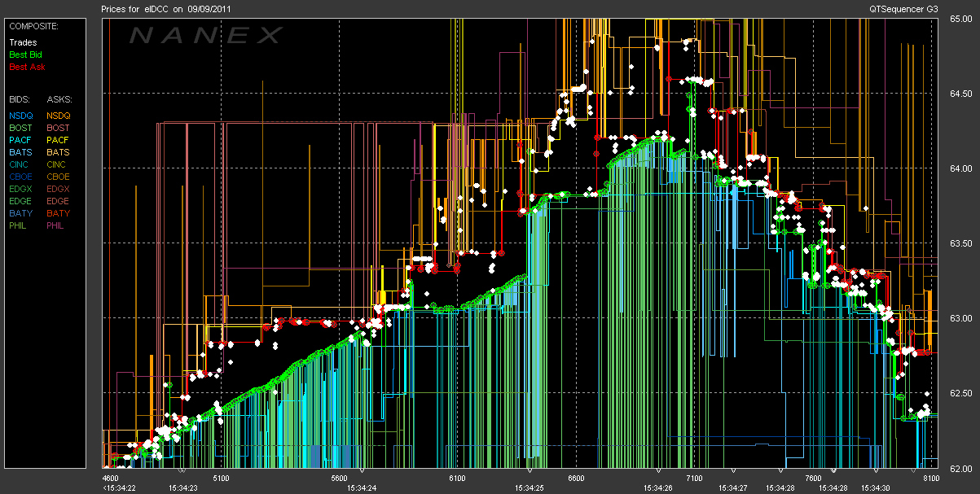This screenshot has height=494, width=980.
Task: Choose the BATS label in the Bids column
Action: pos(20,152)
